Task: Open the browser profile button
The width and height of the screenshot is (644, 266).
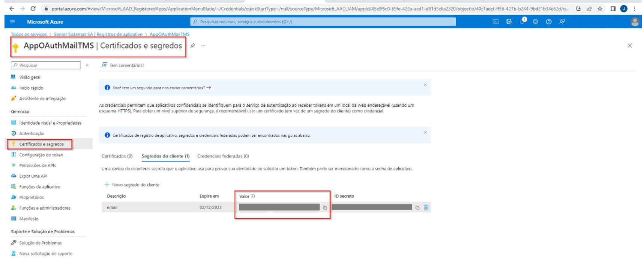Action: (x=624, y=9)
